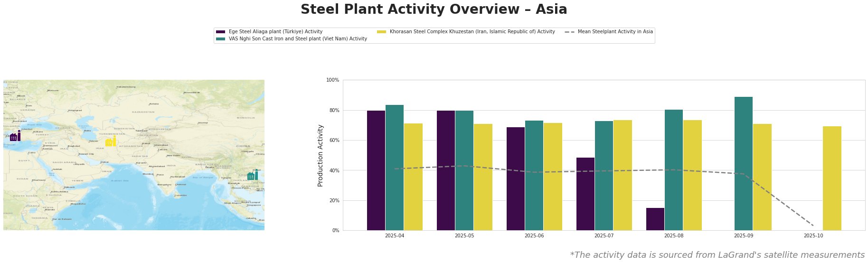Image resolution: width=868 pixels, height=263 pixels.
Task: Click the 2025-05 x-axis label
Action: 464,235
